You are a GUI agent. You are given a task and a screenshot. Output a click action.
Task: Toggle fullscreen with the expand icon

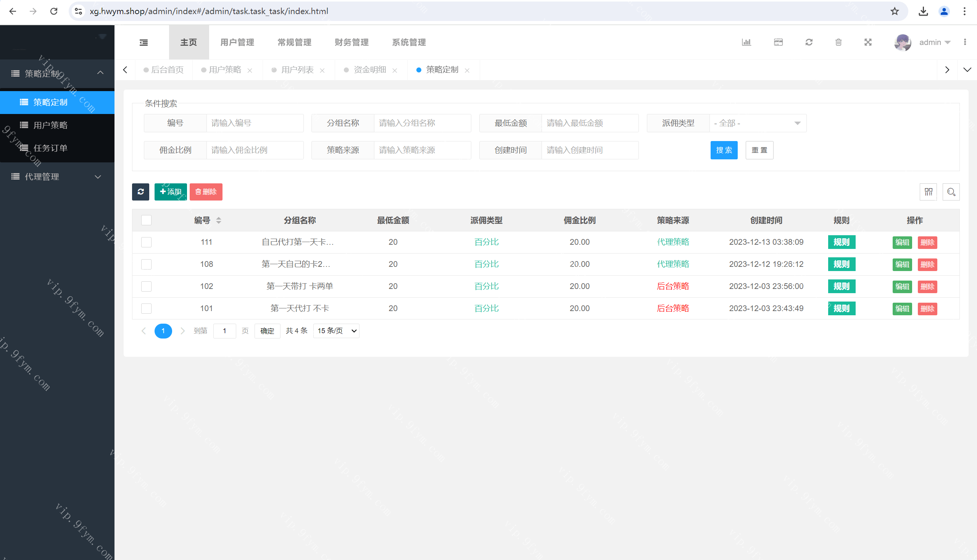pyautogui.click(x=868, y=42)
